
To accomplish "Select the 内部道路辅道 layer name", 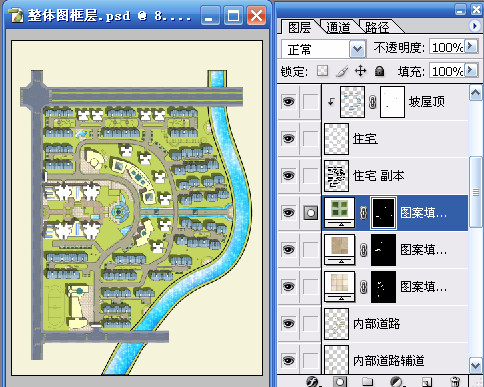I will click(x=389, y=360).
